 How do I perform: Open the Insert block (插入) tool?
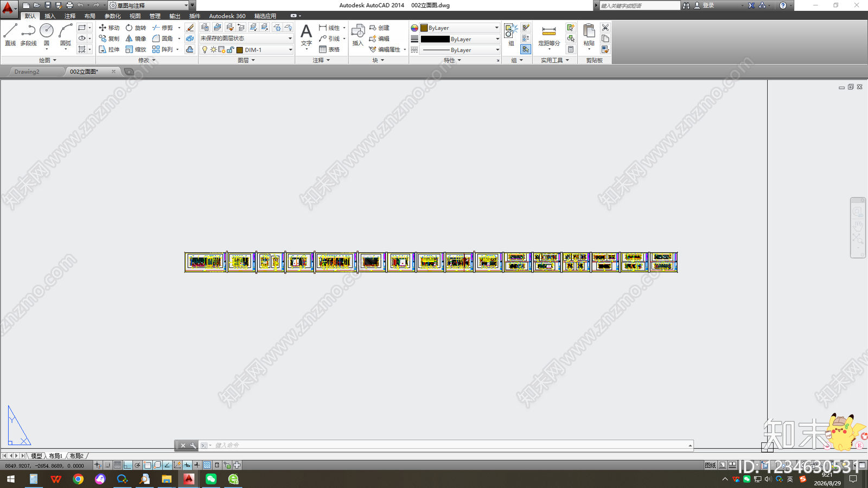(358, 35)
